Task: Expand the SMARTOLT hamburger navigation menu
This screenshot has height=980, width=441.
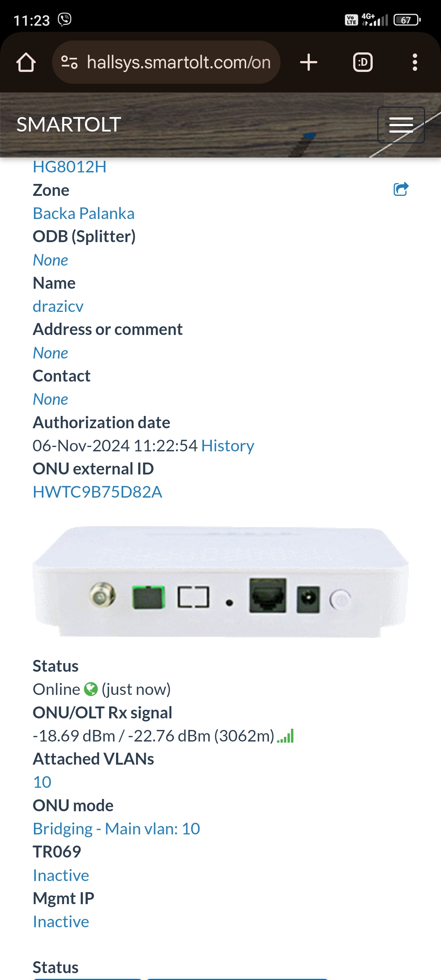Action: coord(401,125)
